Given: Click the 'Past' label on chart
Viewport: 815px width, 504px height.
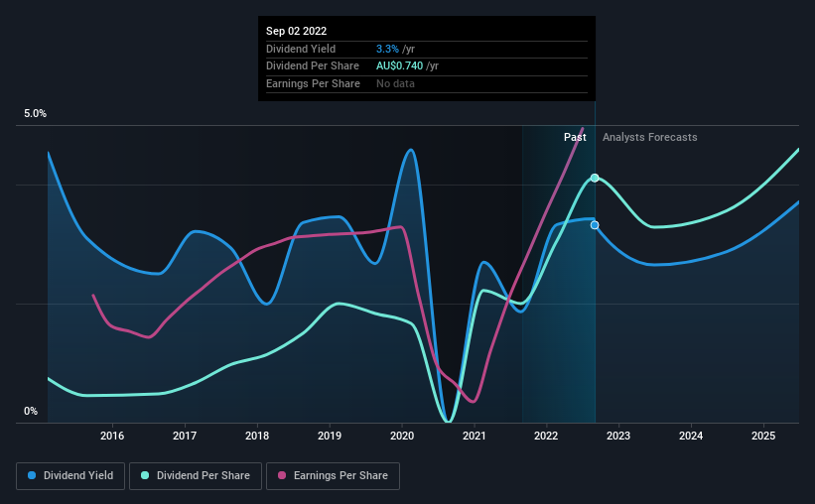Looking at the screenshot, I should [575, 137].
